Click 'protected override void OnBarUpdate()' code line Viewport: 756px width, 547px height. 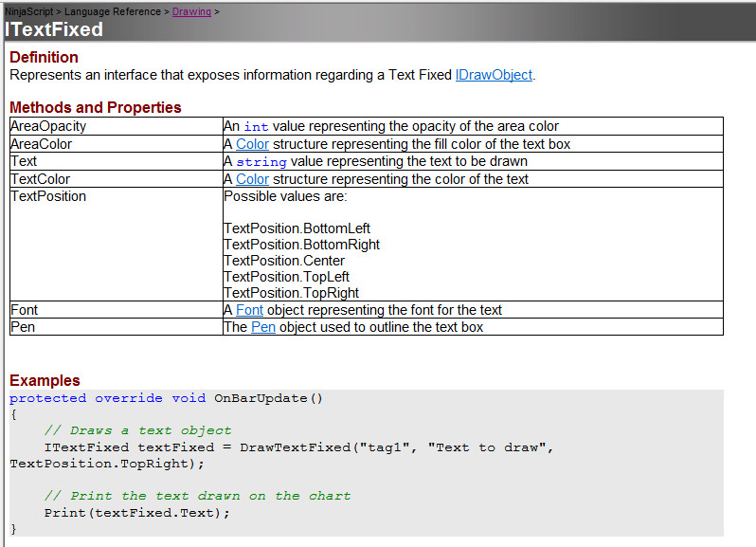tap(167, 398)
